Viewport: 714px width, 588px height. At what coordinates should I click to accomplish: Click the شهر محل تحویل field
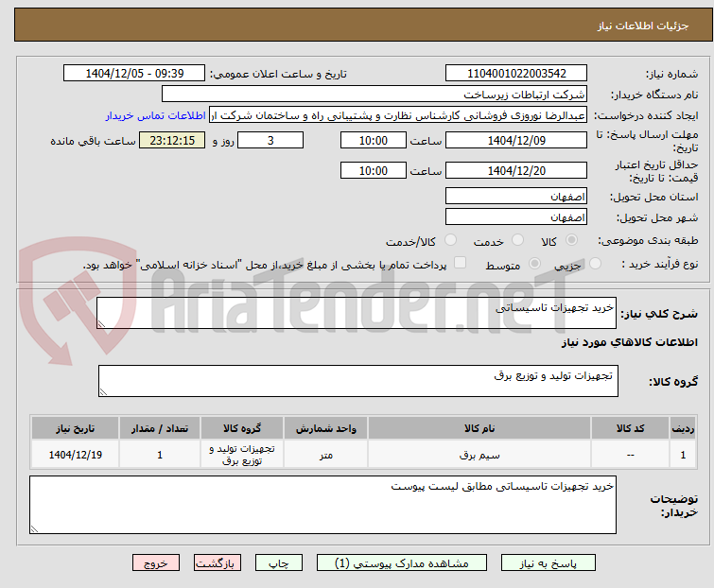[516, 217]
